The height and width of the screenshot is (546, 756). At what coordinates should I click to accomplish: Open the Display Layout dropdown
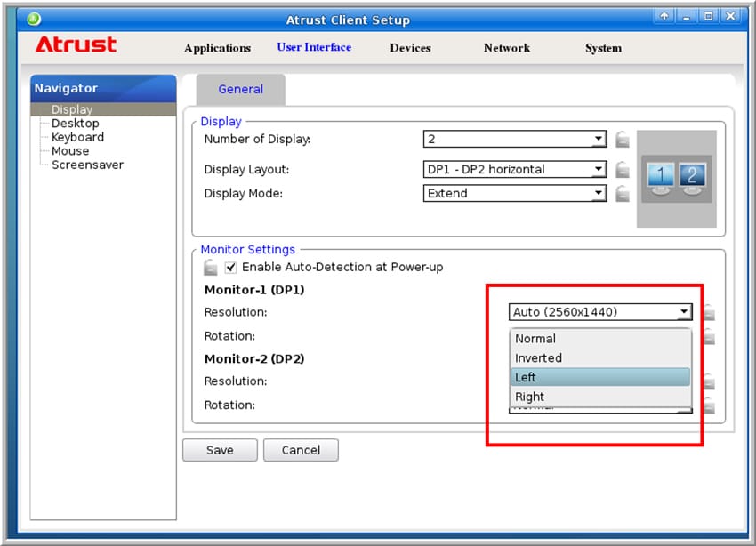tap(514, 170)
